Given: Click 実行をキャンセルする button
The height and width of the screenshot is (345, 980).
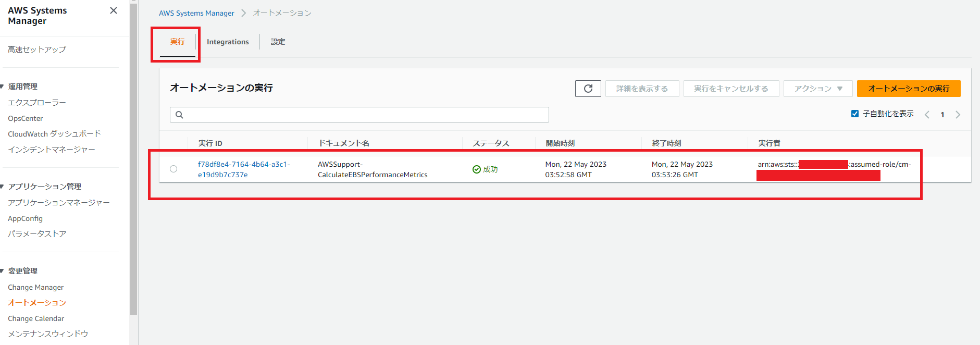Looking at the screenshot, I should 731,89.
